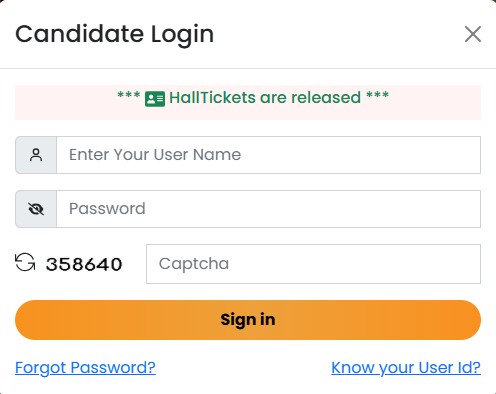The height and width of the screenshot is (394, 496).
Task: Focus the Password input field
Action: (268, 209)
